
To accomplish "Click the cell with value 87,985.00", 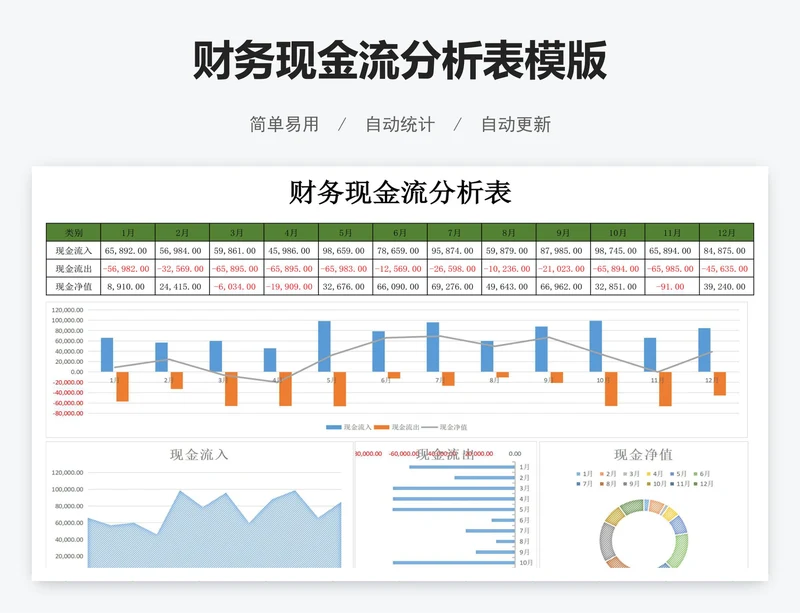I will pyautogui.click(x=563, y=251).
